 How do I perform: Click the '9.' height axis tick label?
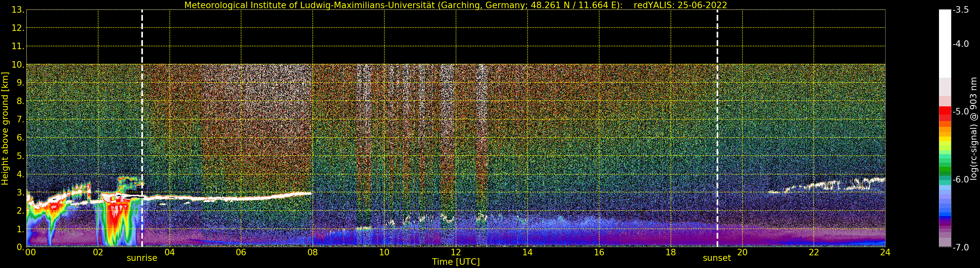[20, 83]
